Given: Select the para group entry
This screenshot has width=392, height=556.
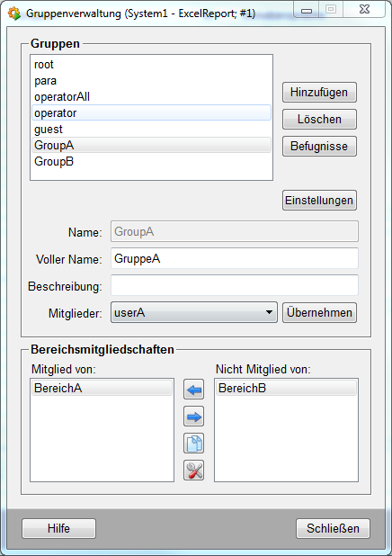Looking at the screenshot, I should point(151,81).
